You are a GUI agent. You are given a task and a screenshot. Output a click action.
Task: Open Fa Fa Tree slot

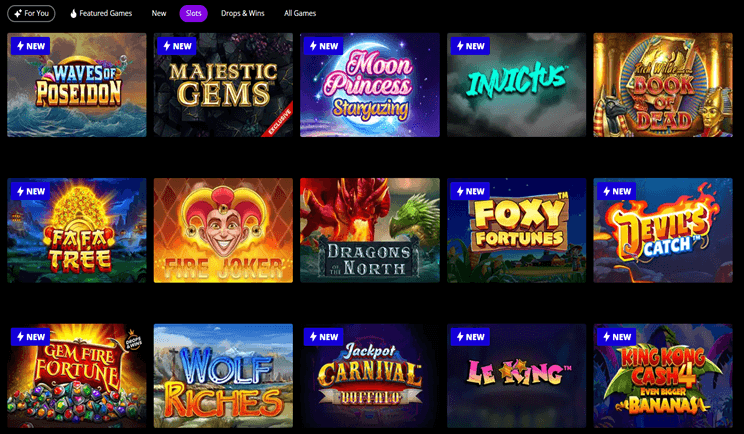click(x=77, y=231)
